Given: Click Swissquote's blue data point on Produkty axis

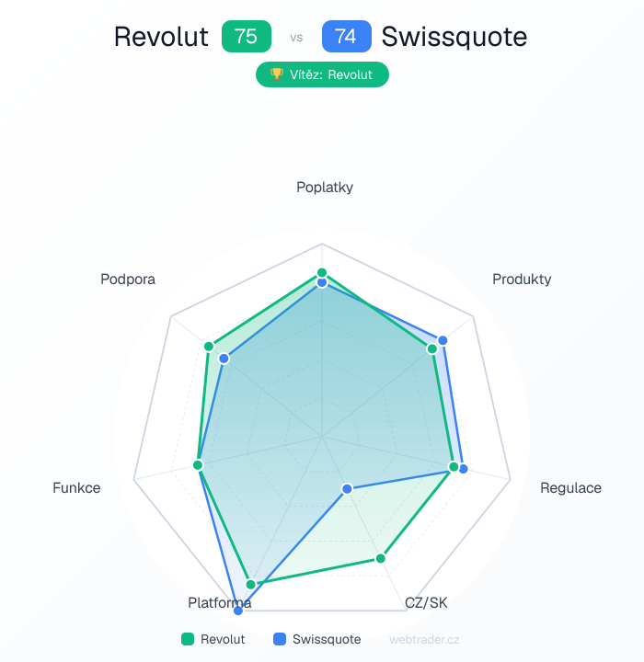Looking at the screenshot, I should click(x=443, y=340).
